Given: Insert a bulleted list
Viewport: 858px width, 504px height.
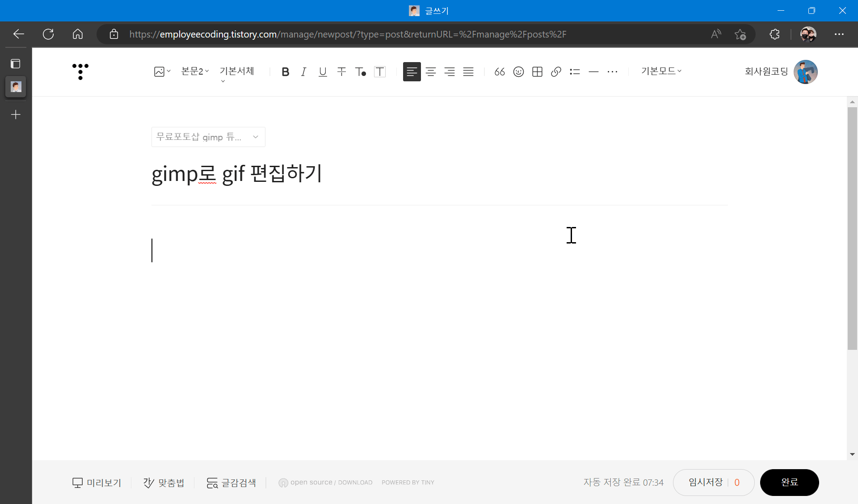Looking at the screenshot, I should tap(575, 71).
